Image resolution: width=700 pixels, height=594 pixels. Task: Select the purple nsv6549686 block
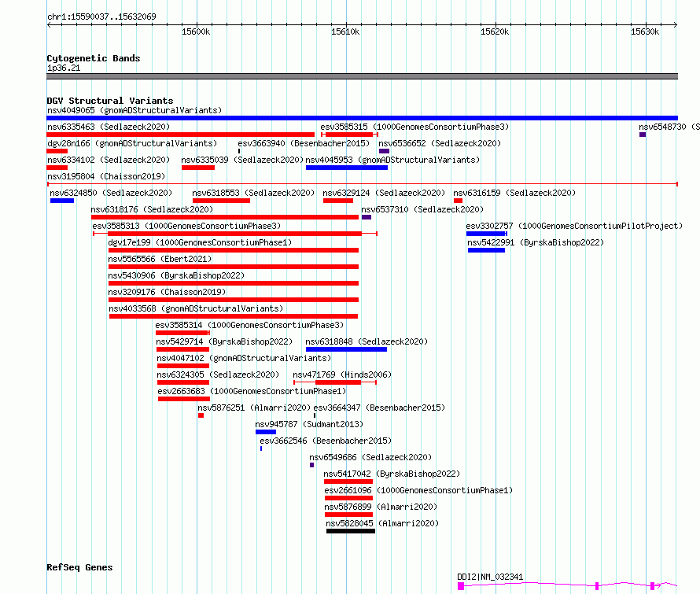[311, 465]
